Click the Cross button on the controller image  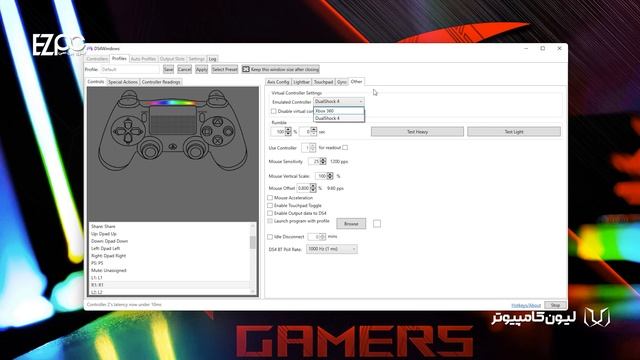[218, 141]
